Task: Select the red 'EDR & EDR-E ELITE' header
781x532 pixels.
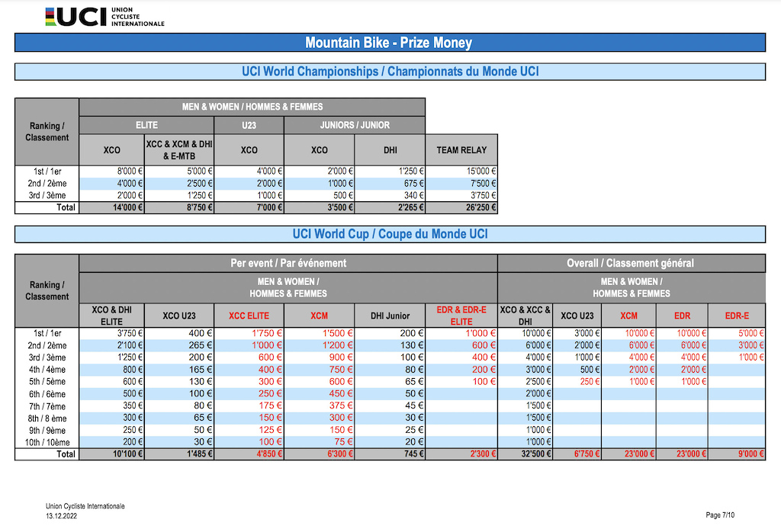Action: [x=461, y=316]
